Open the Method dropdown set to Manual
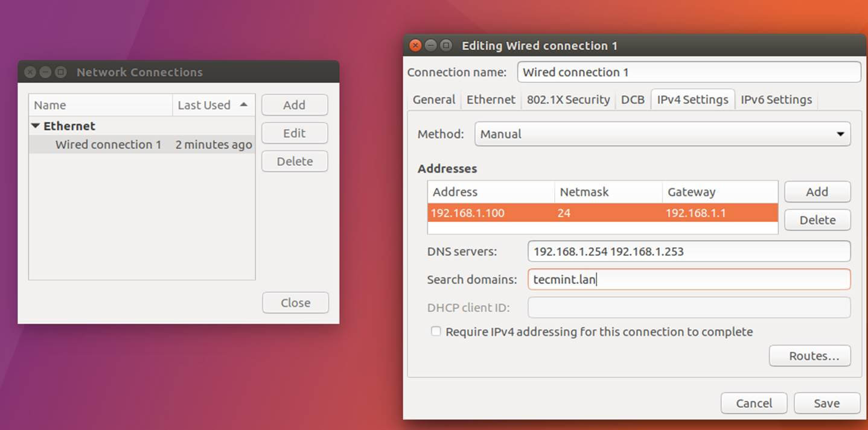Screen dimensions: 868x430 click(x=662, y=134)
